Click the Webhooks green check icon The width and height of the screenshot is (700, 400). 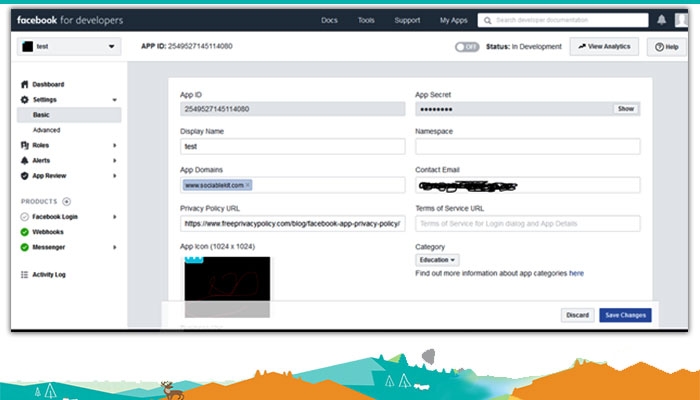[24, 232]
